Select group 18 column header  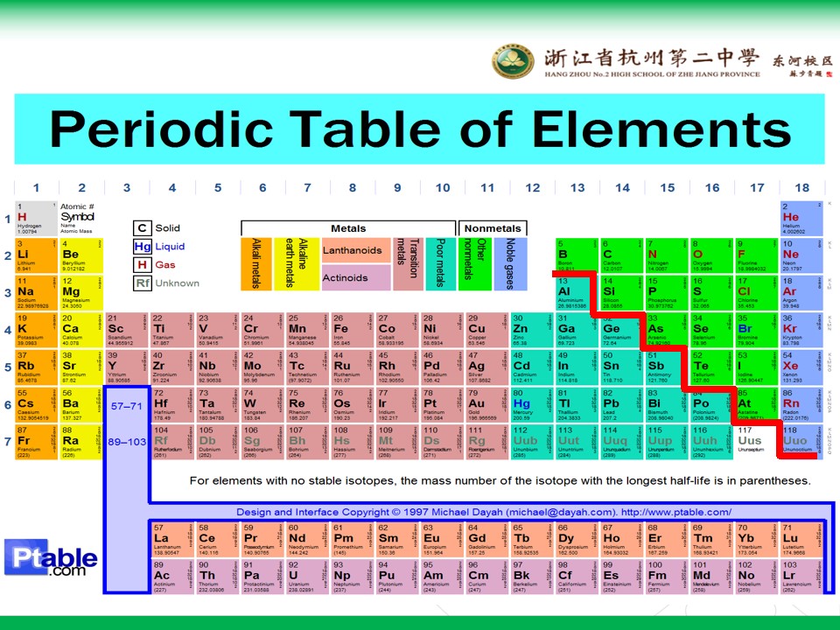[802, 187]
